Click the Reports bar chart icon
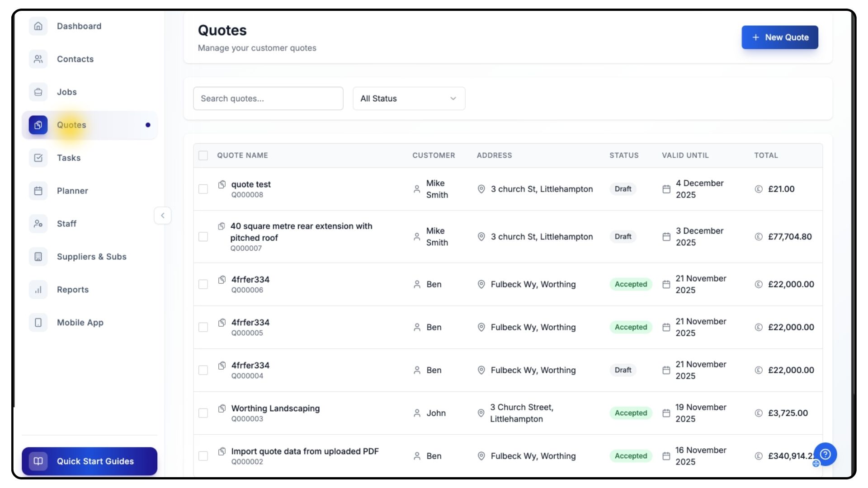The width and height of the screenshot is (868, 488). point(38,290)
